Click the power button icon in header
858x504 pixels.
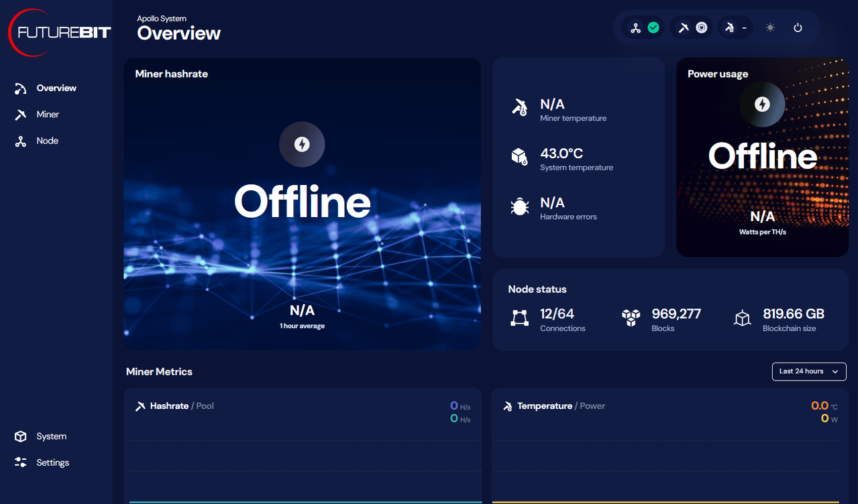click(x=798, y=28)
